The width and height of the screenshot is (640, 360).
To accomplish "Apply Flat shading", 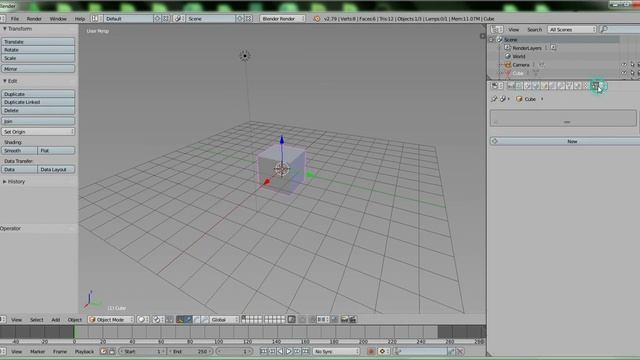I will [56, 151].
